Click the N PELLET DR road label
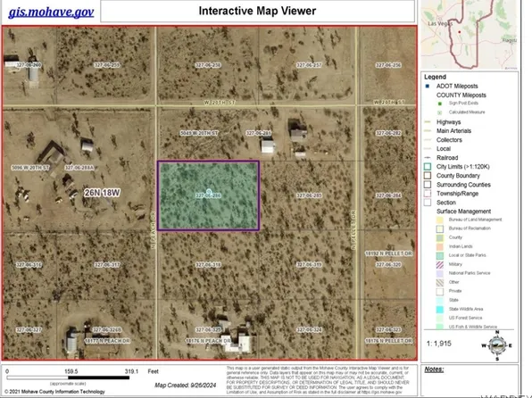 click(353, 230)
